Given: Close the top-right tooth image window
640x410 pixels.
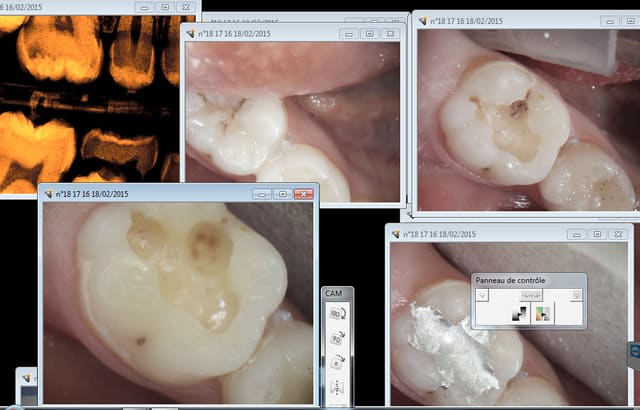Looking at the screenshot, I should pyautogui.click(x=625, y=20).
